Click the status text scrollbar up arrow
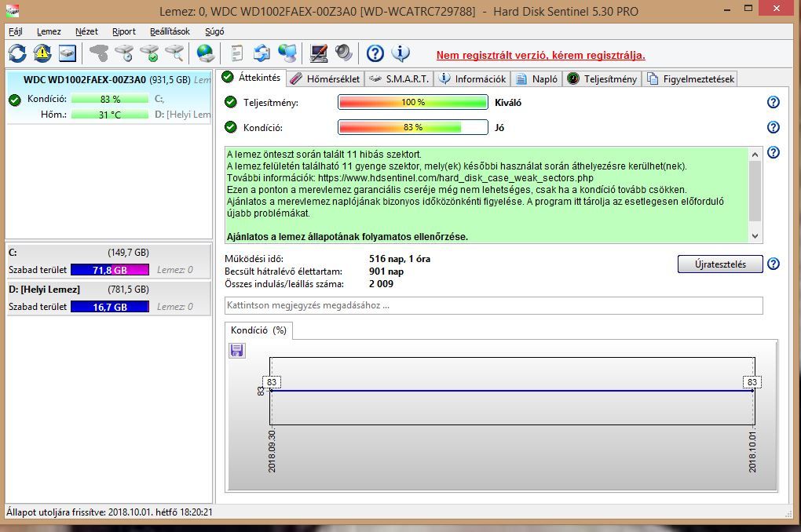Viewport: 801px width, 532px height. (755, 155)
